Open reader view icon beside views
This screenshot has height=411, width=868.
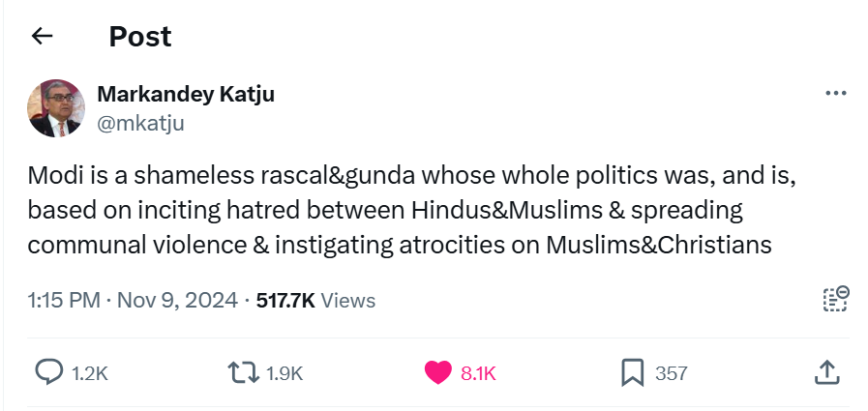click(x=835, y=299)
